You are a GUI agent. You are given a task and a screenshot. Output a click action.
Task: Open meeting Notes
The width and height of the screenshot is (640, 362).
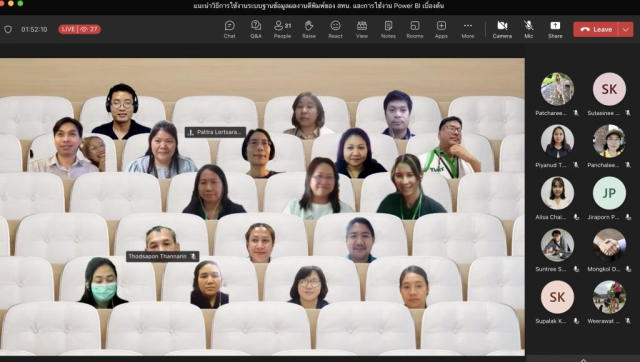coord(388,29)
